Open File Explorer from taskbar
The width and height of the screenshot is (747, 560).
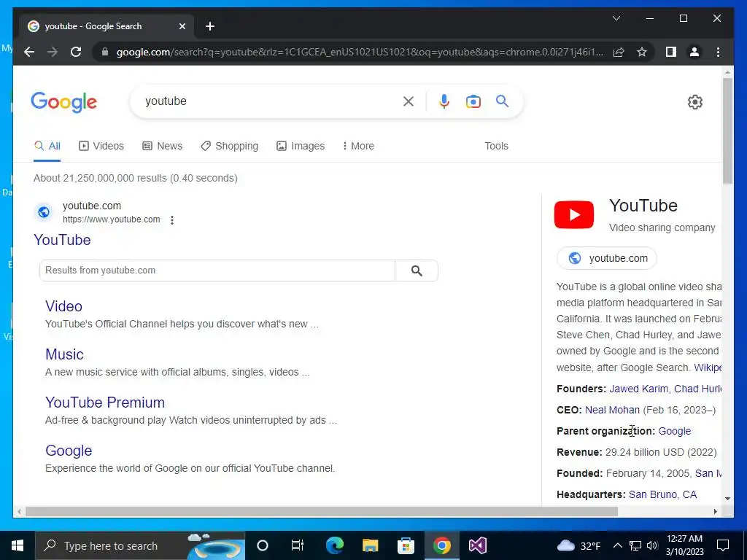pos(370,545)
